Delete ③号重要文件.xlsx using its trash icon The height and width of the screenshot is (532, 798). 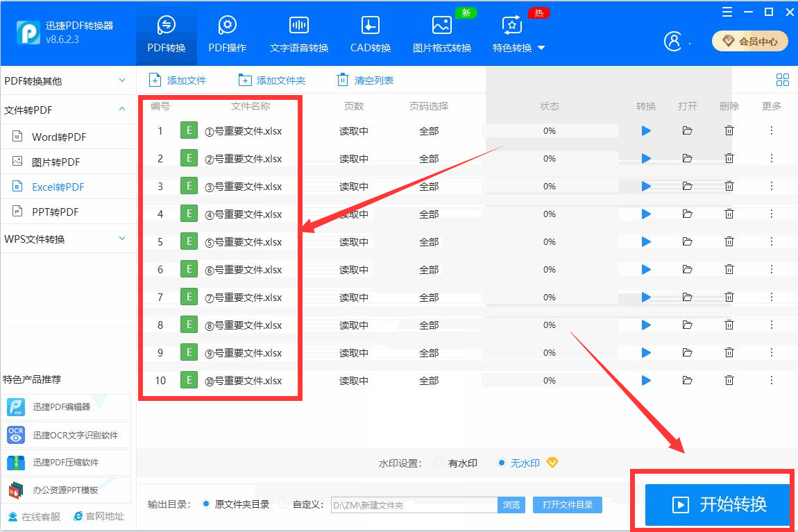pyautogui.click(x=729, y=186)
